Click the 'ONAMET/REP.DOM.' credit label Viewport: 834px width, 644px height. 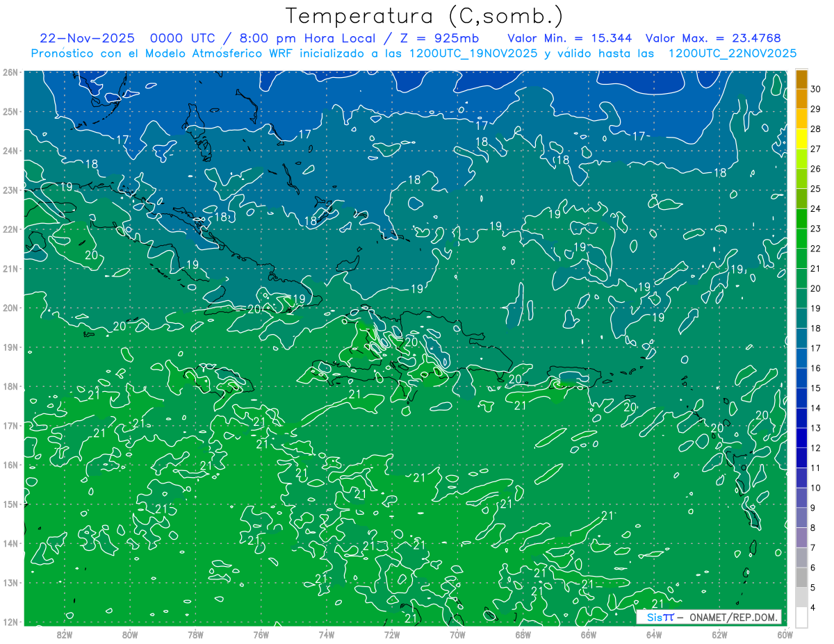733,617
